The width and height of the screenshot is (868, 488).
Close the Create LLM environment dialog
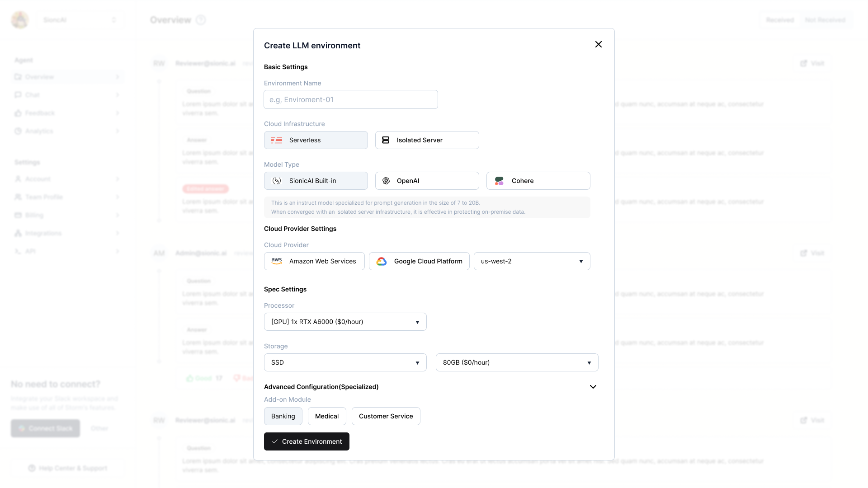[599, 44]
